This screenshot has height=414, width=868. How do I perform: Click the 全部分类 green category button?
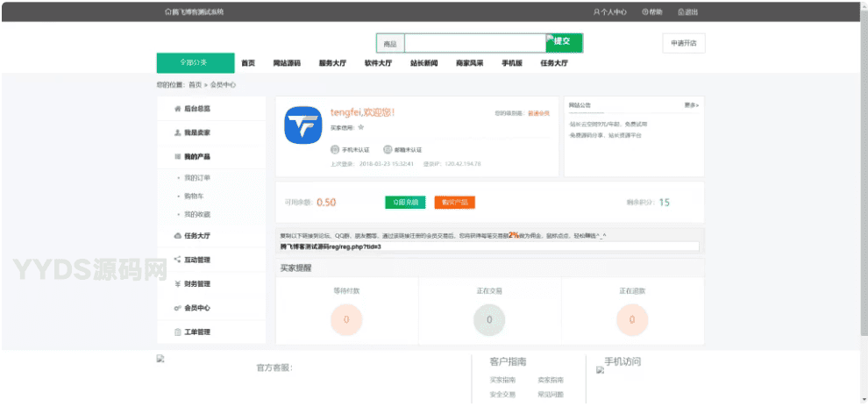196,62
